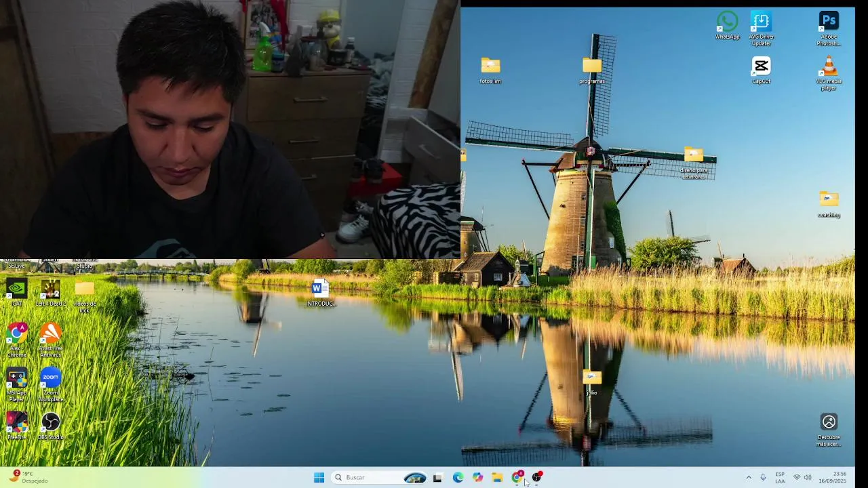868x488 pixels.
Task: Open Task View from the taskbar
Action: [437, 477]
